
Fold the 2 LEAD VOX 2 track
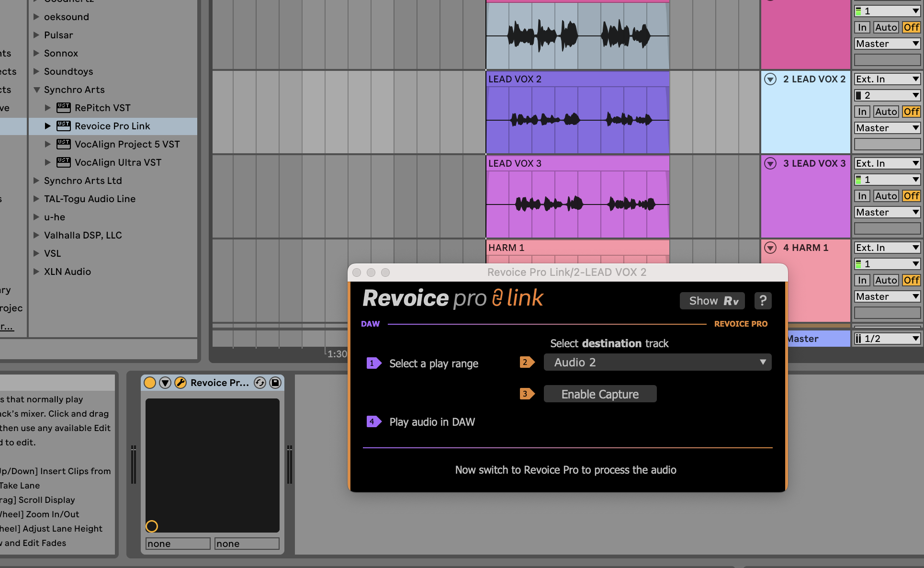[x=770, y=79]
